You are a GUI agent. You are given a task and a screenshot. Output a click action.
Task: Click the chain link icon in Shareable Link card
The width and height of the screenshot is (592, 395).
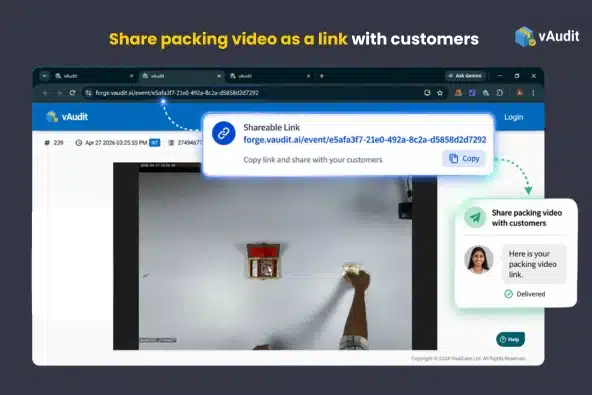(x=224, y=133)
